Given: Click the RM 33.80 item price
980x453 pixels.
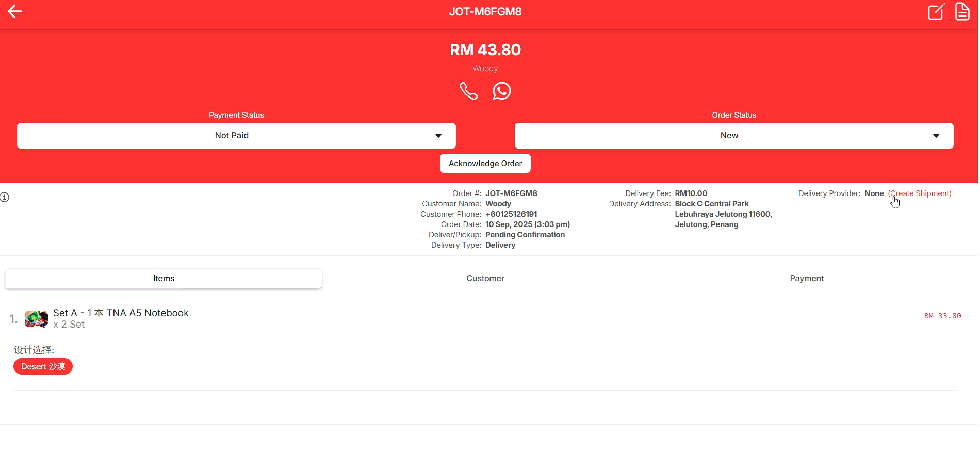Looking at the screenshot, I should coord(942,316).
